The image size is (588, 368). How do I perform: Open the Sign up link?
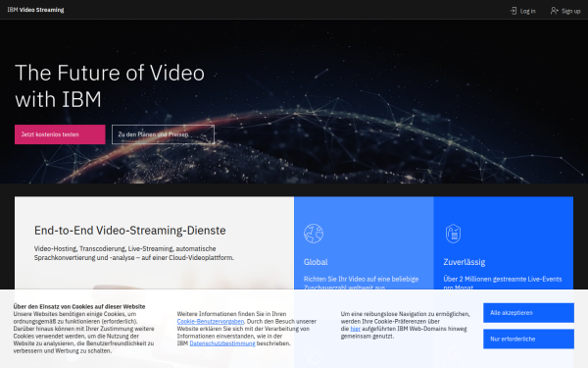click(565, 11)
